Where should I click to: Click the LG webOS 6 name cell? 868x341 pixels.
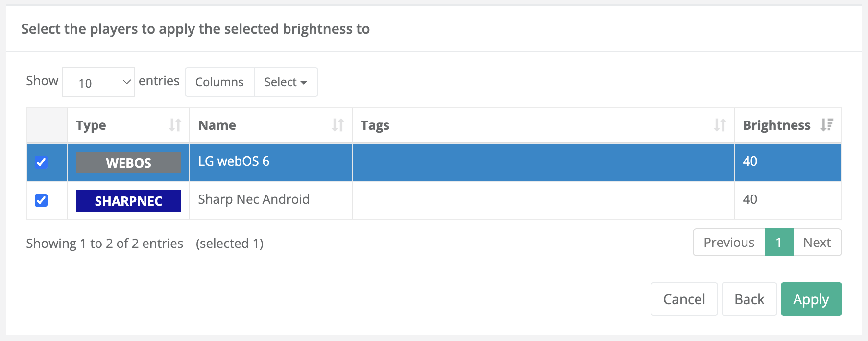(x=234, y=161)
